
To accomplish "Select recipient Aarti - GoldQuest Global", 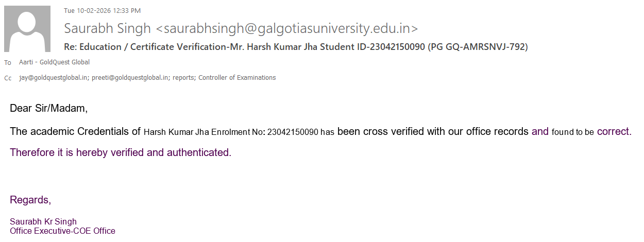I will pos(54,62).
